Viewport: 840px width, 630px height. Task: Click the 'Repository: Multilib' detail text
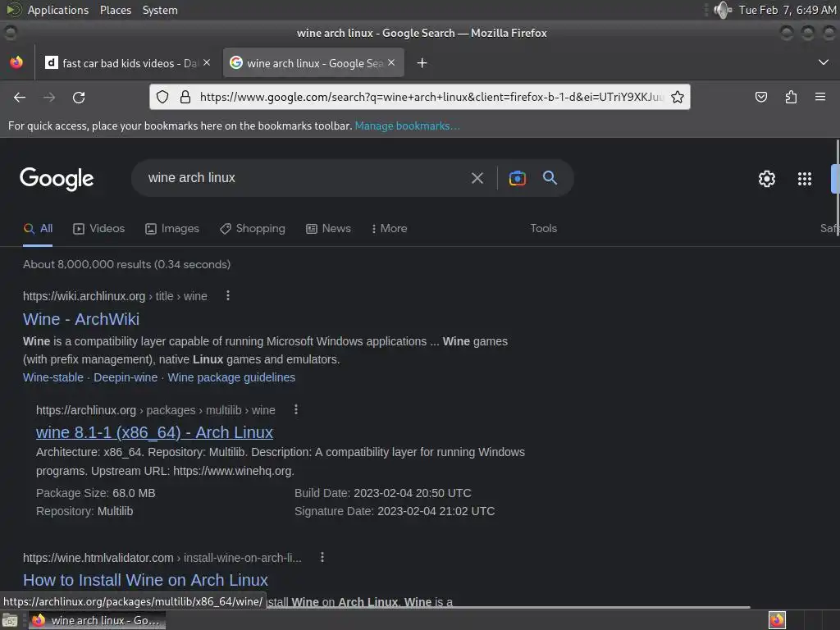click(84, 512)
